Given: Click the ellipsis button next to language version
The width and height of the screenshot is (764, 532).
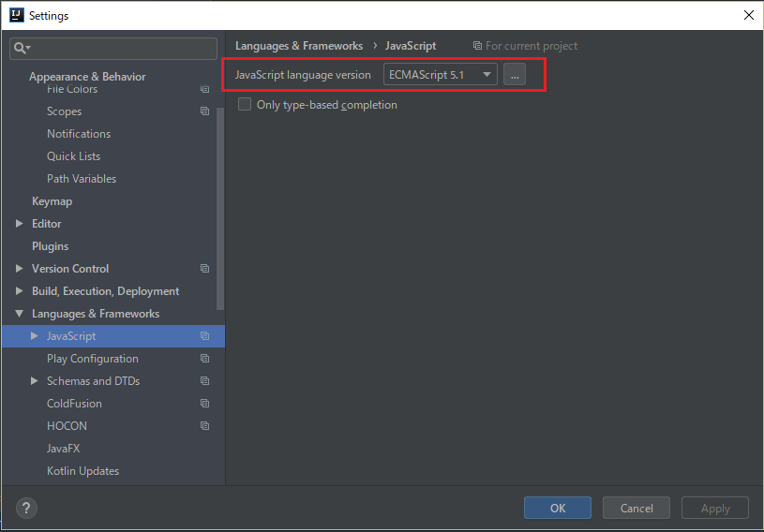Looking at the screenshot, I should coord(515,75).
